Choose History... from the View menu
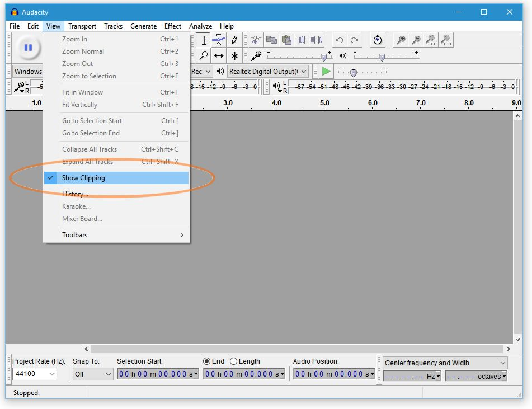The width and height of the screenshot is (532, 409). tap(116, 194)
